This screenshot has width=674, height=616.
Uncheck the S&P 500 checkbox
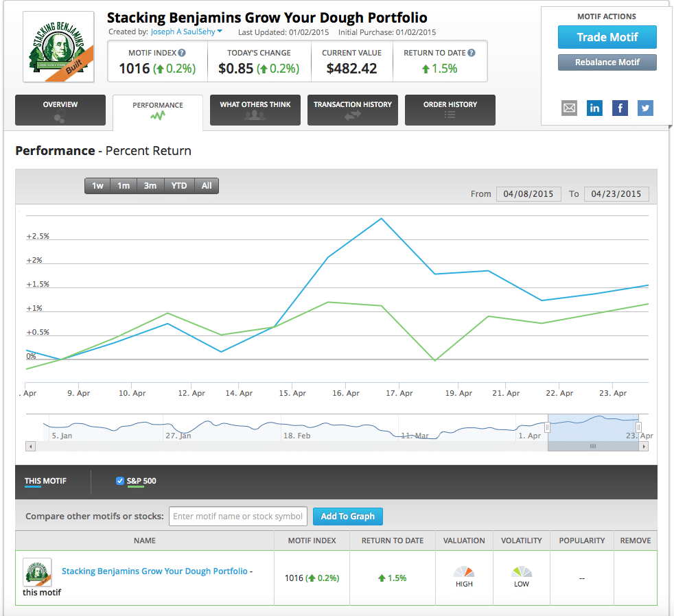[120, 481]
